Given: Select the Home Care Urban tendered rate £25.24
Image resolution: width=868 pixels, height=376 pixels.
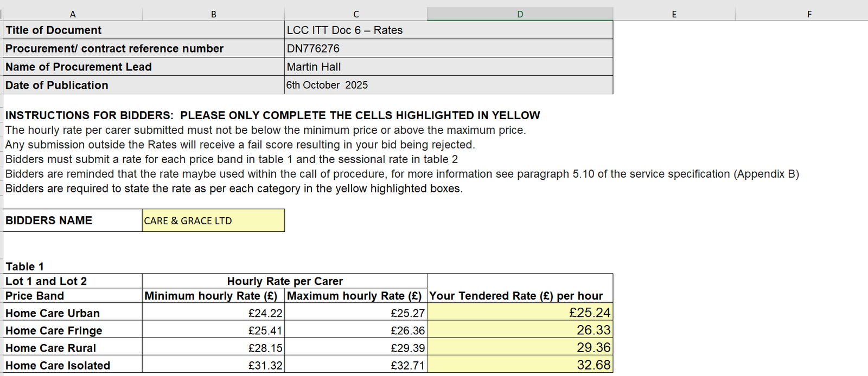Looking at the screenshot, I should point(520,313).
